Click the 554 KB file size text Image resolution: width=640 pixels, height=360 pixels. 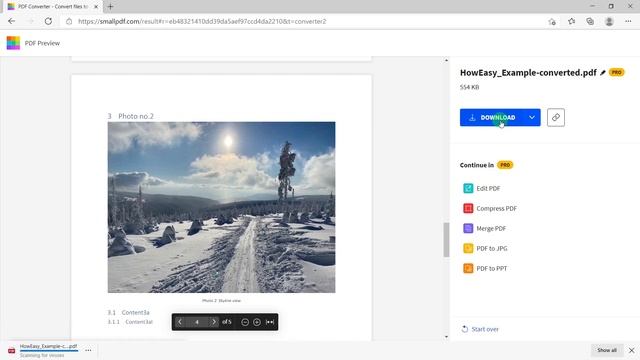469,87
